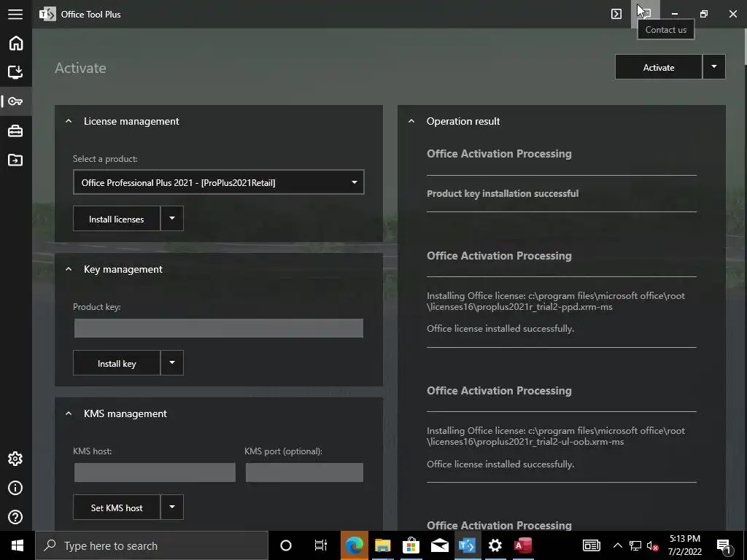This screenshot has width=747, height=560.
Task: Collapse the Operation result panel
Action: 411,121
